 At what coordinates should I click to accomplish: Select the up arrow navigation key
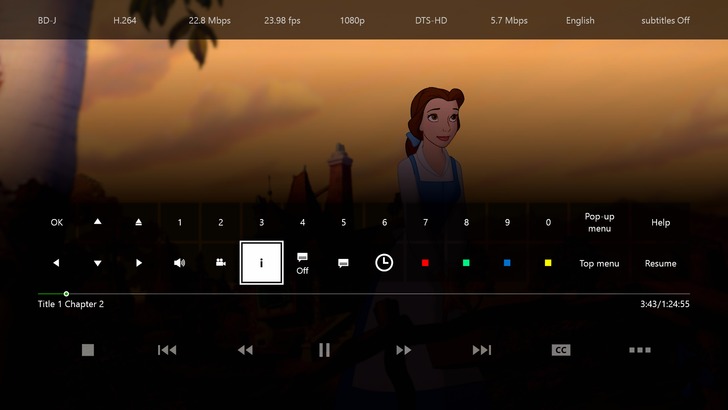[98, 222]
